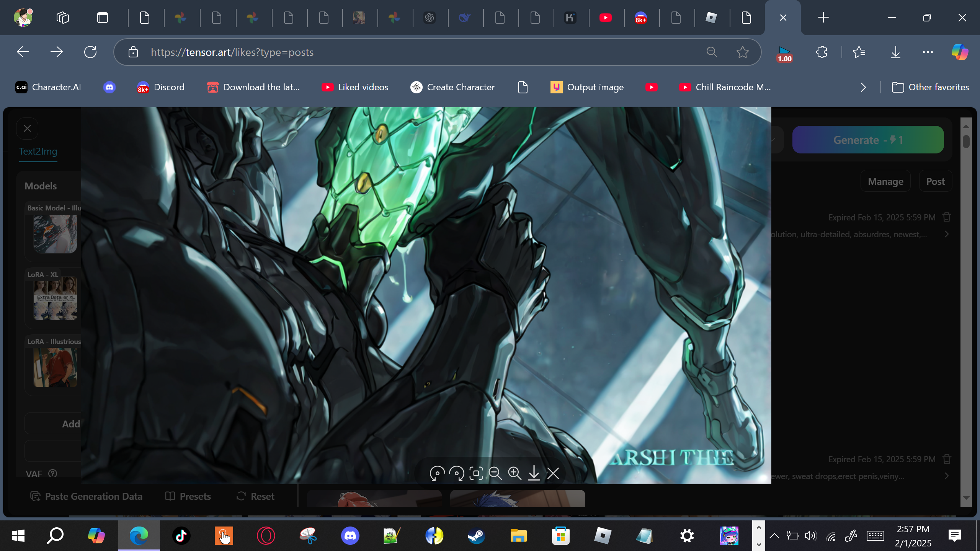
Task: Rotate image right in viewer toolbar
Action: tap(457, 473)
